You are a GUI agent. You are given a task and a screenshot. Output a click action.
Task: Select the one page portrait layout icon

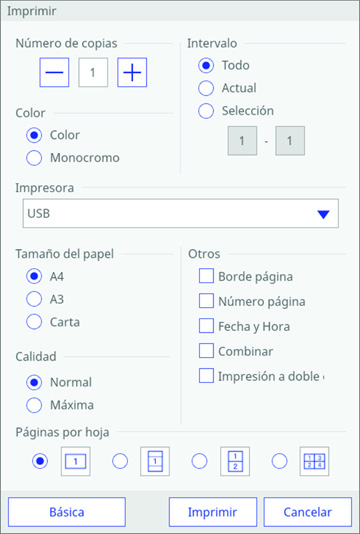pyautogui.click(x=155, y=461)
